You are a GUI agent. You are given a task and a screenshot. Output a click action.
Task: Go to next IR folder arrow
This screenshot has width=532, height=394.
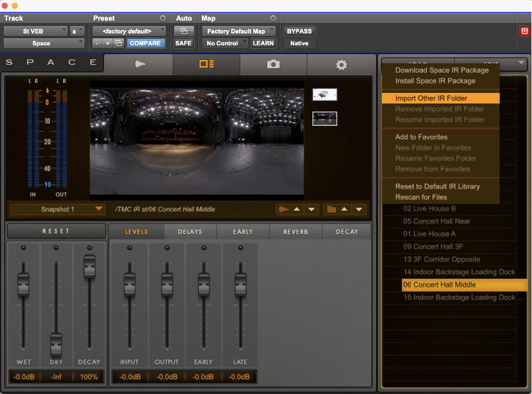pos(358,209)
